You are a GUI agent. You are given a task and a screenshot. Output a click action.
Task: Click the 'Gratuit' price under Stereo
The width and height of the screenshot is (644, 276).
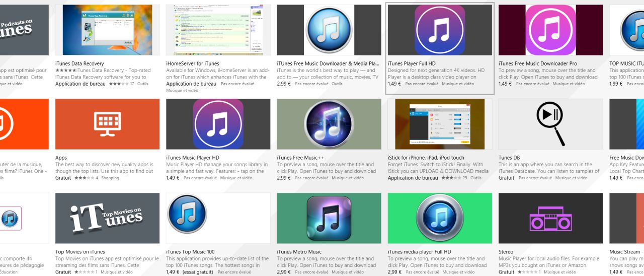point(506,272)
